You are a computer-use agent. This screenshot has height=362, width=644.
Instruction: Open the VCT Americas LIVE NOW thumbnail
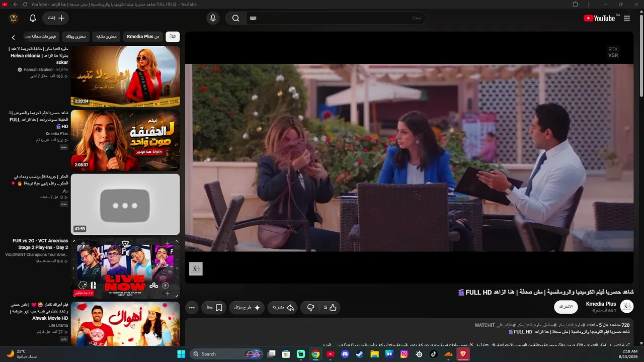pyautogui.click(x=125, y=268)
